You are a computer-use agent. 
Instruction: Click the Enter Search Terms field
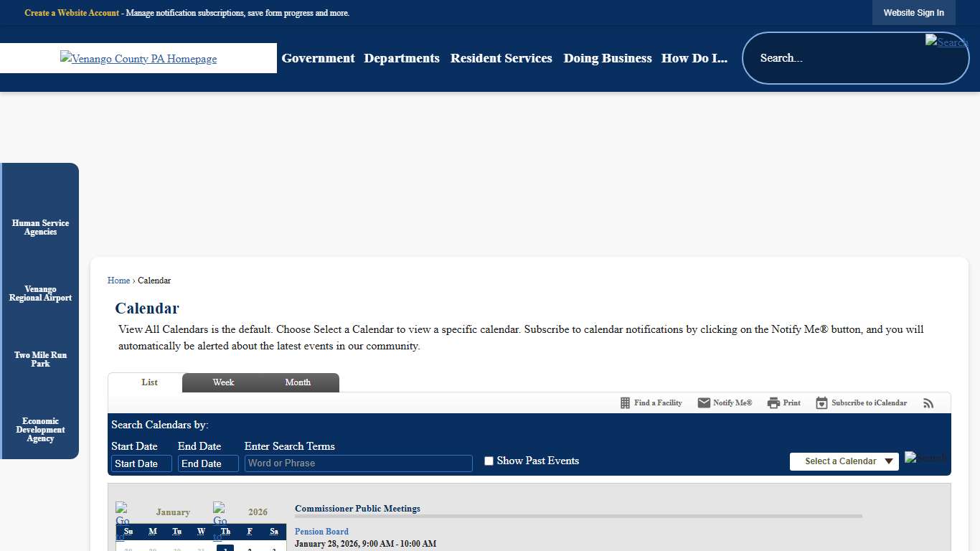pos(358,463)
